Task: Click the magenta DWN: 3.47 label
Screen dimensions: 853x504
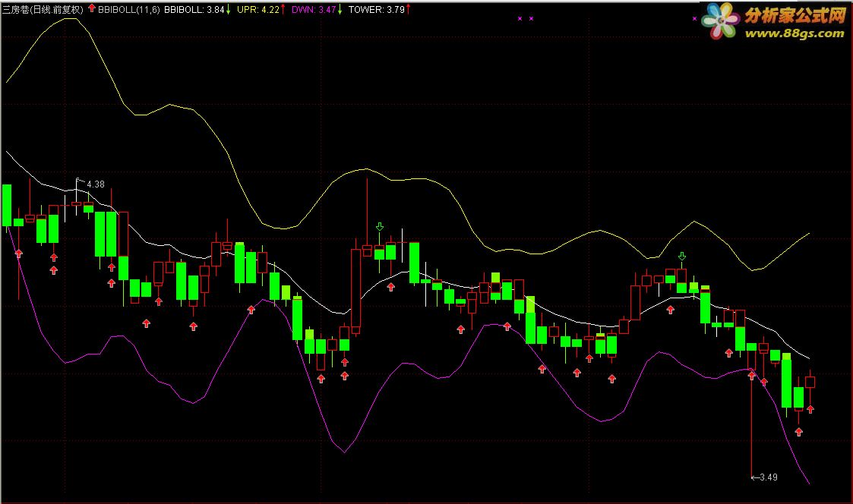Action: [x=314, y=9]
